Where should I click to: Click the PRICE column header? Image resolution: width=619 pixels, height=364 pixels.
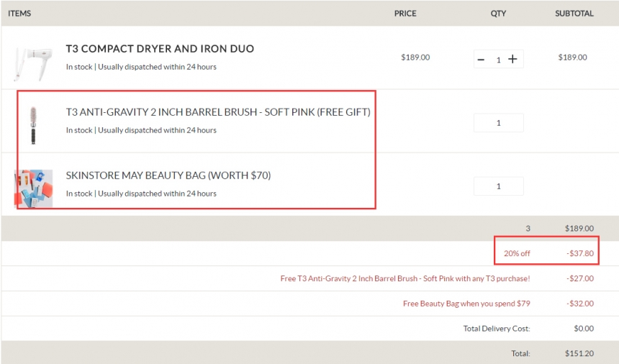(405, 14)
